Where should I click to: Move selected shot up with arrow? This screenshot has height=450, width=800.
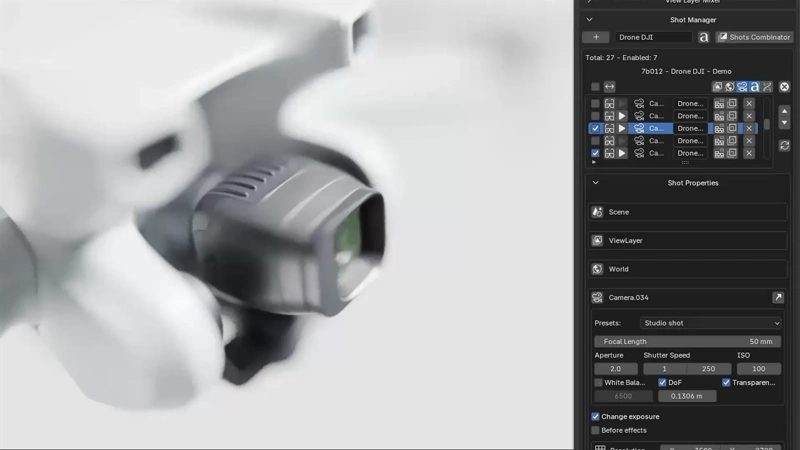pyautogui.click(x=784, y=111)
